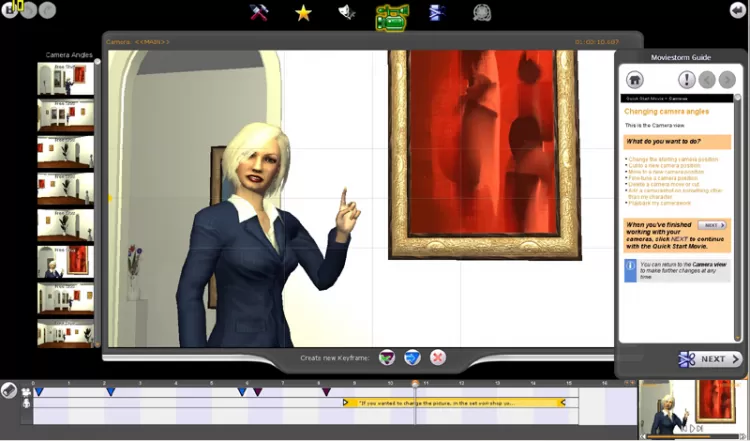Viewport: 750px width, 441px height.
Task: Select the green Camera view icon
Action: pyautogui.click(x=392, y=18)
